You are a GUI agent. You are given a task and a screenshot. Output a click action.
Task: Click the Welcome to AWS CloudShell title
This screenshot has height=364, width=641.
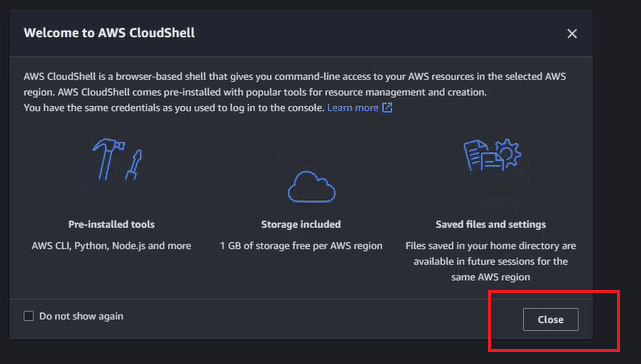click(109, 33)
